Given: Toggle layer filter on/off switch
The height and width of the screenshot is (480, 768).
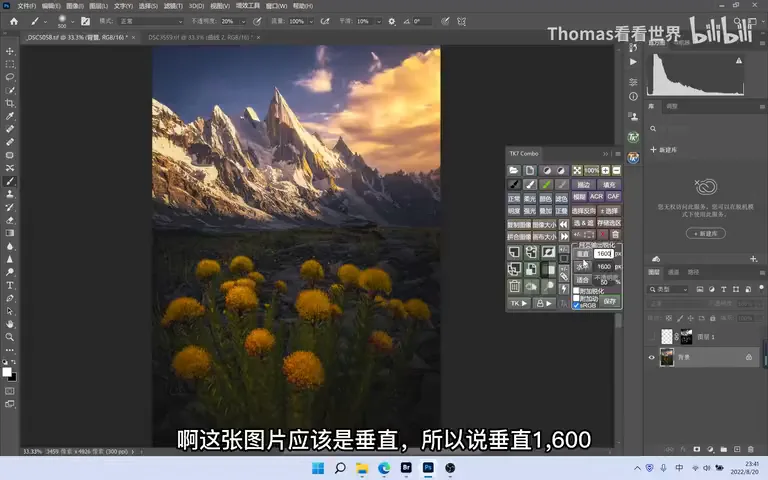Looking at the screenshot, I should [x=761, y=288].
